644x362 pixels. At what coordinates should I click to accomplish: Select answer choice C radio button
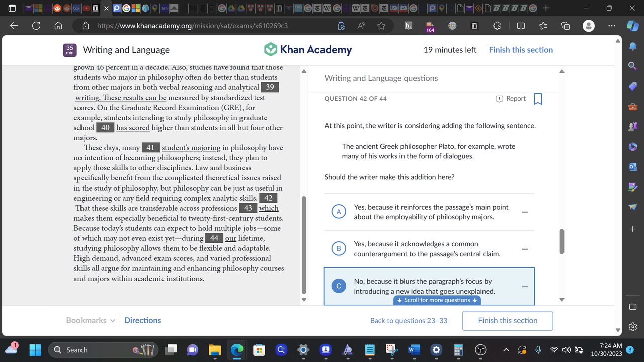[339, 286]
